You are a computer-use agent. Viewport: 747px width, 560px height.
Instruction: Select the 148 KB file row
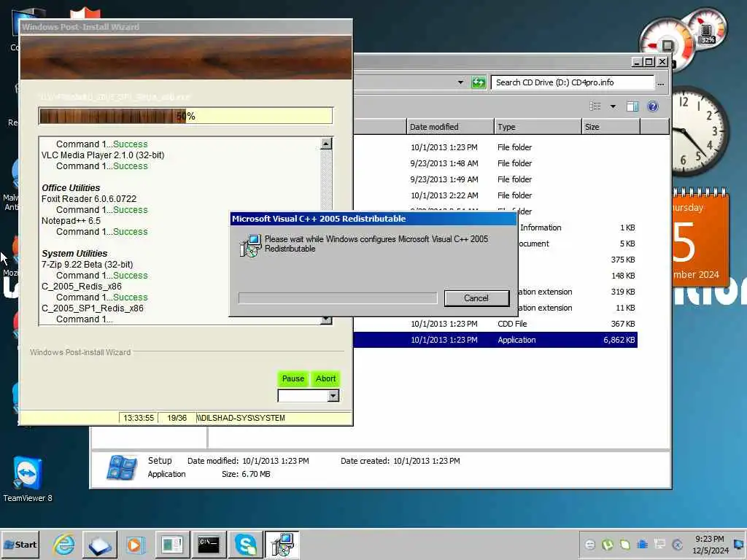(578, 276)
